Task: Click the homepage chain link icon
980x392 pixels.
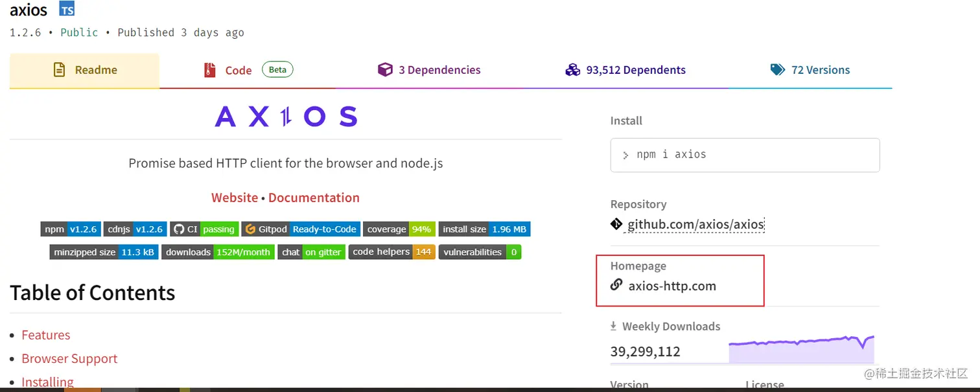Action: click(616, 285)
